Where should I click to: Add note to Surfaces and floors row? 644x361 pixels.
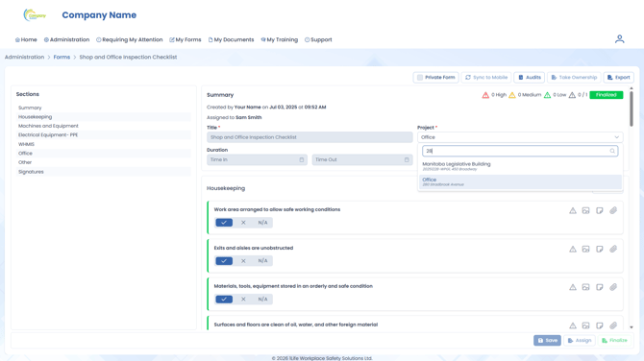[x=600, y=325]
